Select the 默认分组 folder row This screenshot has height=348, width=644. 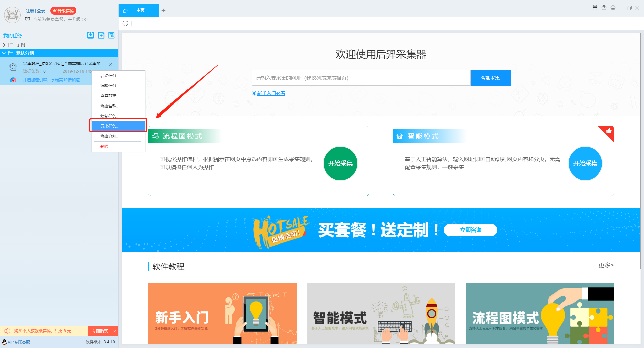[x=59, y=53]
